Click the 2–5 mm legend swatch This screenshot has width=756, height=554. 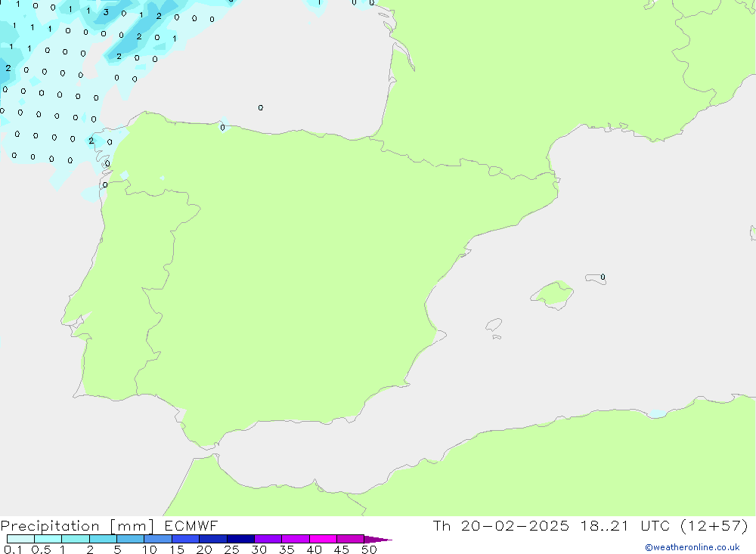[x=103, y=539]
